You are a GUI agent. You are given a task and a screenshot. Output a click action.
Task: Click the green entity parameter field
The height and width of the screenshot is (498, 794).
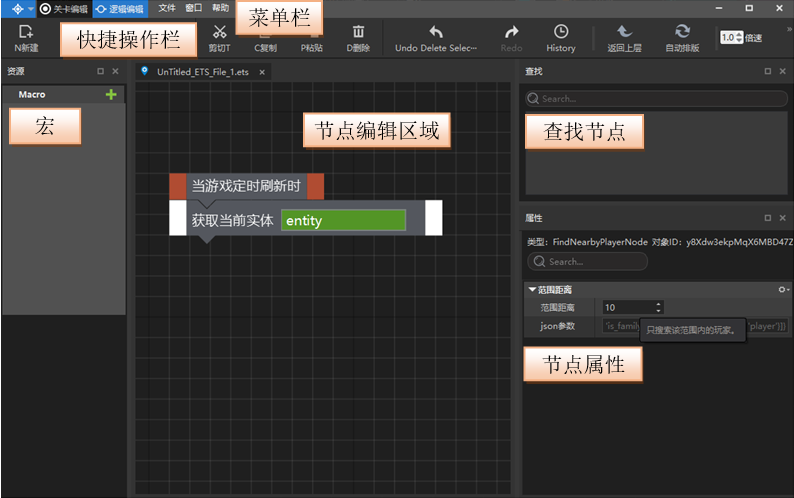coord(343,220)
